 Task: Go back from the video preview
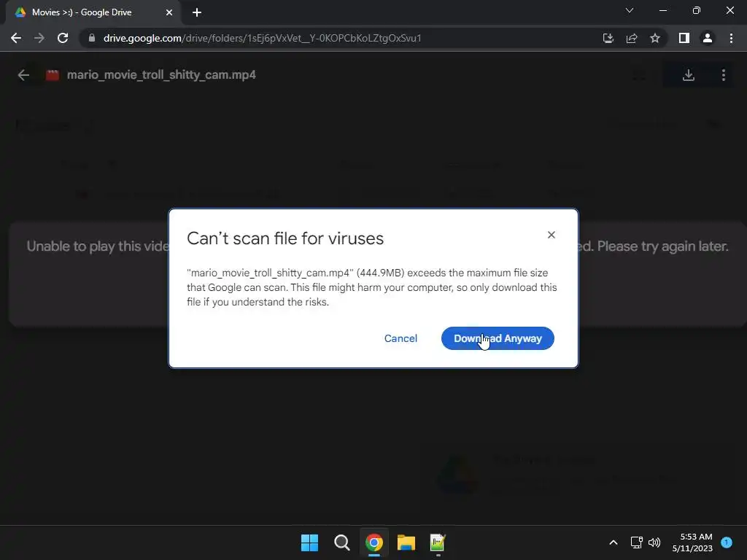click(23, 75)
